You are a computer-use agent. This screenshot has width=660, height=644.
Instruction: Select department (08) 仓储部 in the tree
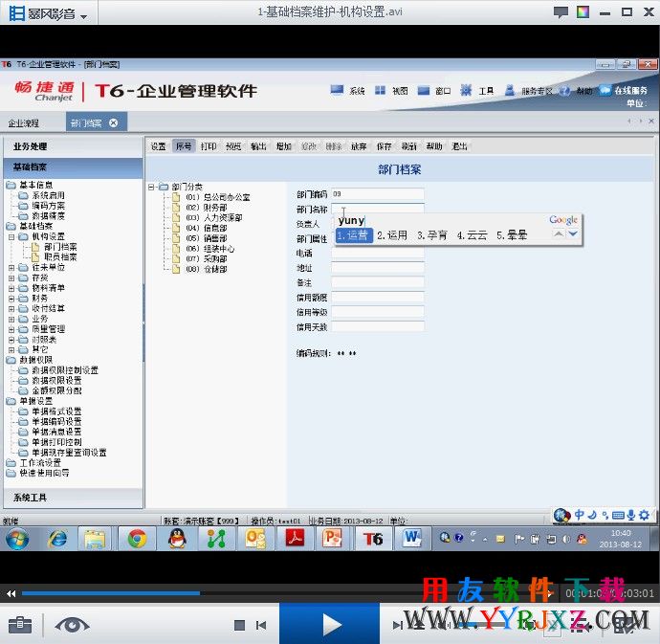[207, 269]
